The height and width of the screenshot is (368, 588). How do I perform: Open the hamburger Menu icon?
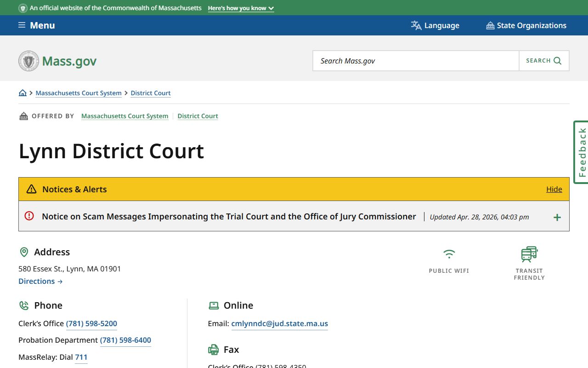pos(22,25)
